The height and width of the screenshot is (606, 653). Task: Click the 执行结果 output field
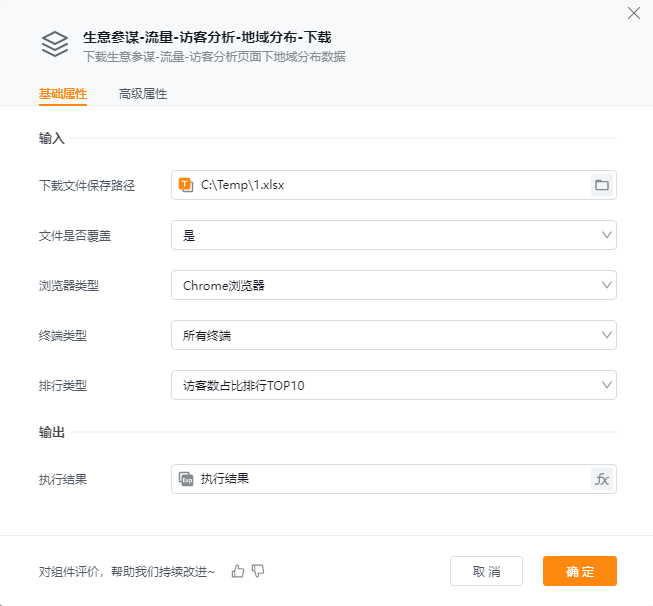point(390,479)
